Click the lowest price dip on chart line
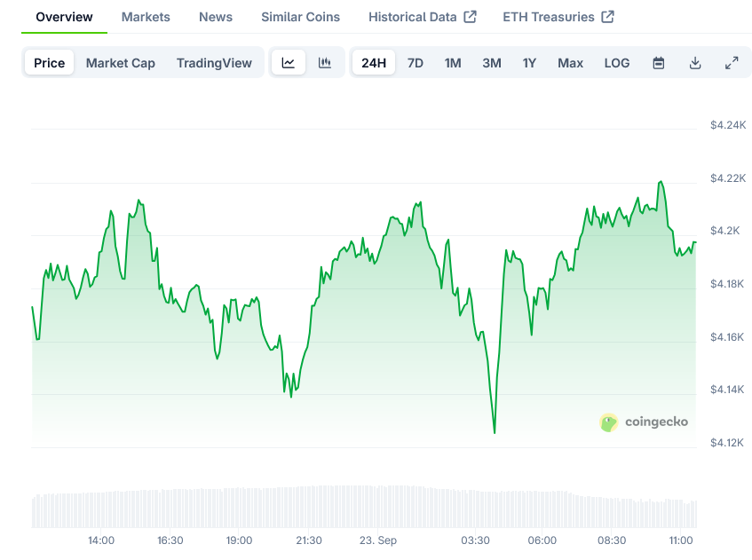The width and height of the screenshot is (752, 560). (495, 432)
